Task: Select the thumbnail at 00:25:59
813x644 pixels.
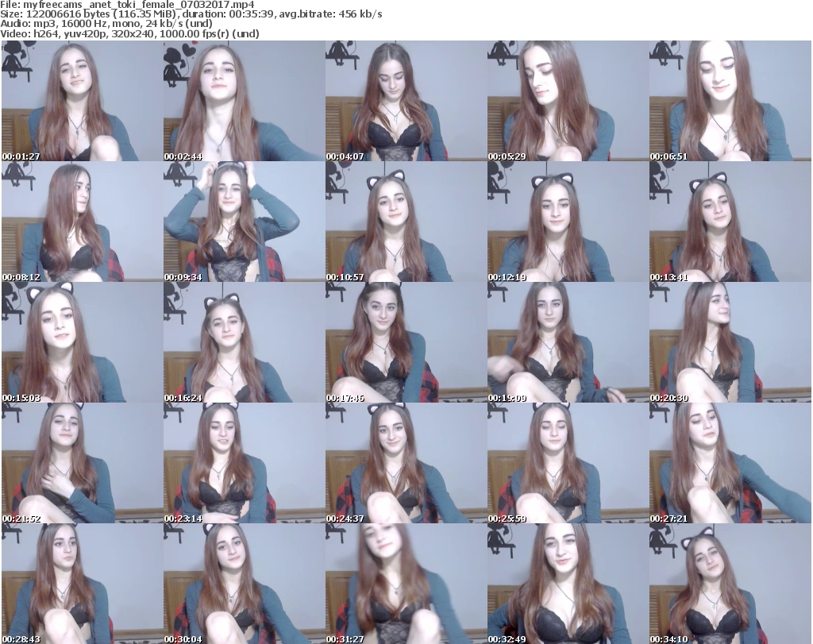Action: click(x=568, y=463)
